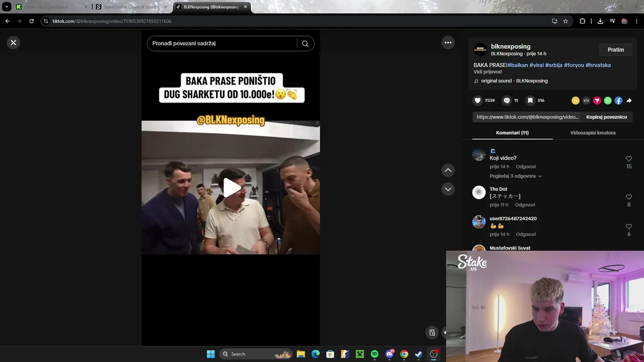The image size is (644, 362).
Task: Click the install app icon in address bar
Action: (x=554, y=21)
